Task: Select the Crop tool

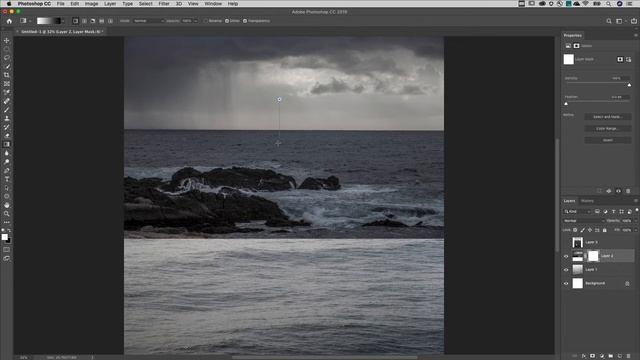Action: pyautogui.click(x=7, y=75)
